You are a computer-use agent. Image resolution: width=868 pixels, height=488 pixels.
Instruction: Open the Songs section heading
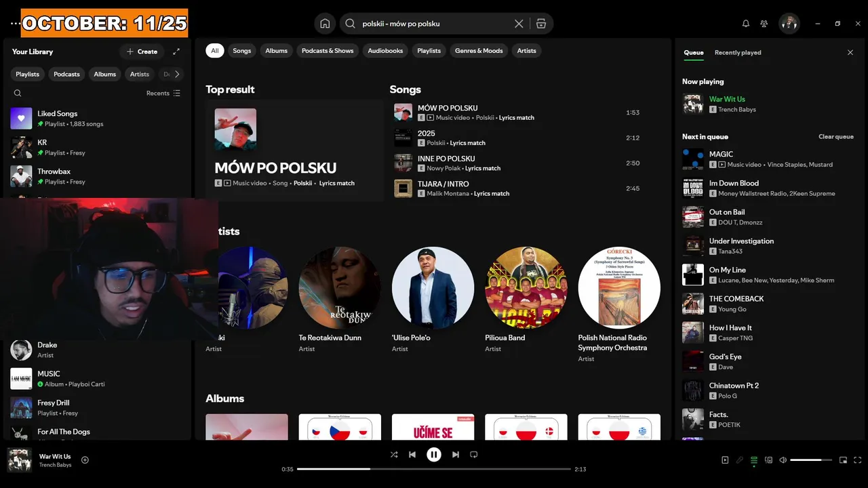pyautogui.click(x=406, y=89)
